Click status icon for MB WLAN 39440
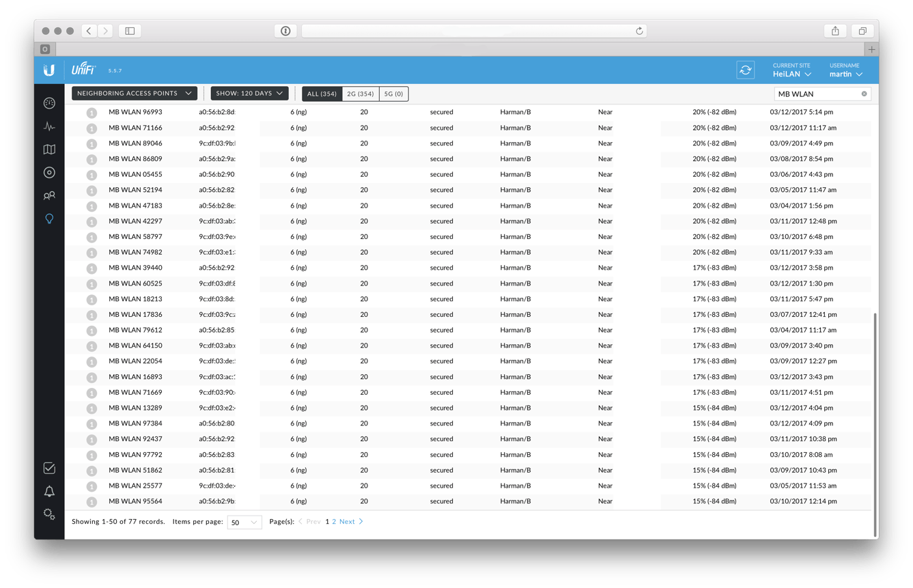Screen dimensions: 913x588 [x=92, y=268]
